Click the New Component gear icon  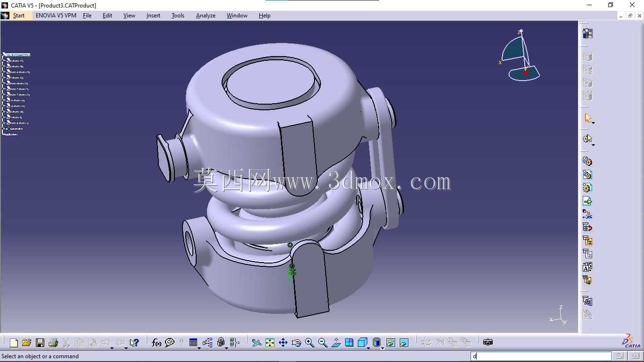(x=587, y=161)
